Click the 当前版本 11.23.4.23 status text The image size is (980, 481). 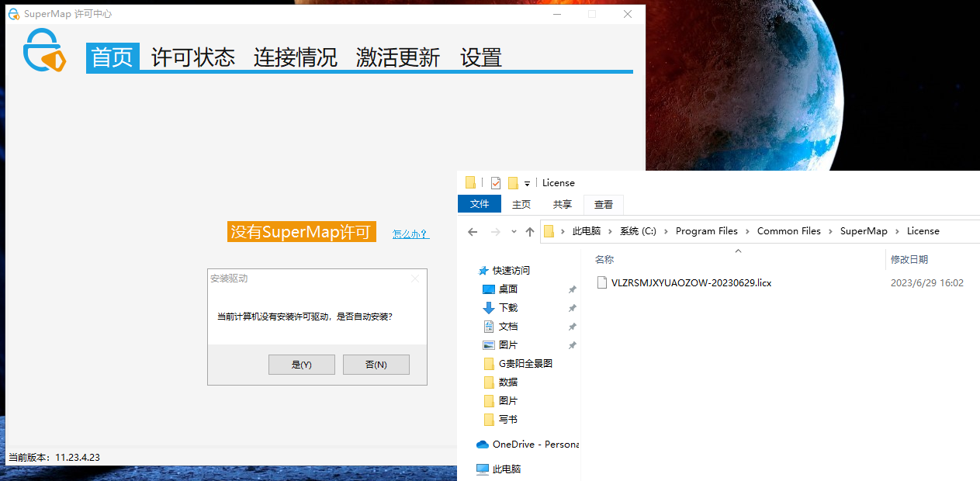[54, 457]
